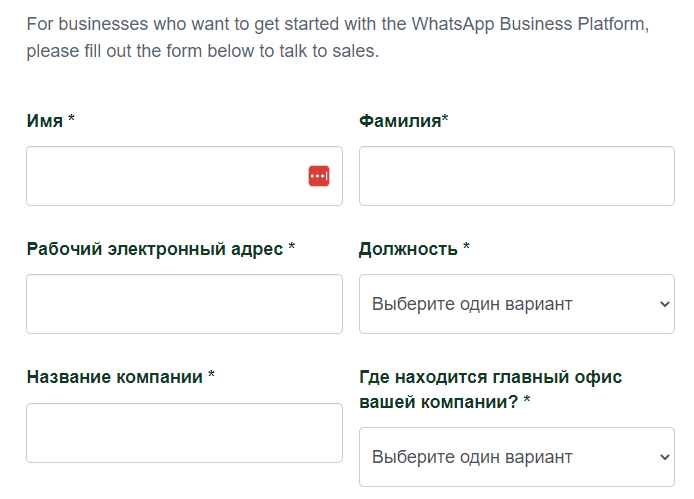Click the red password manager icon in Имя field
694x499 pixels.
click(x=319, y=176)
